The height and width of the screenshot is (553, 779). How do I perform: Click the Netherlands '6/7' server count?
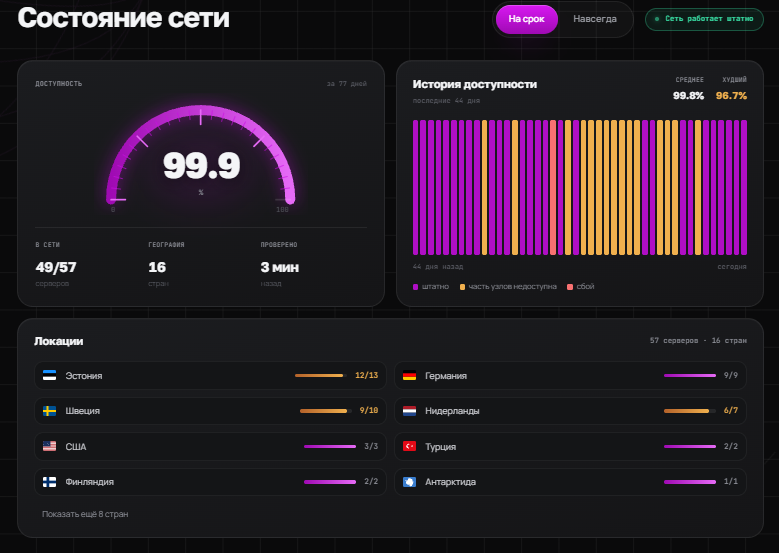tap(730, 410)
